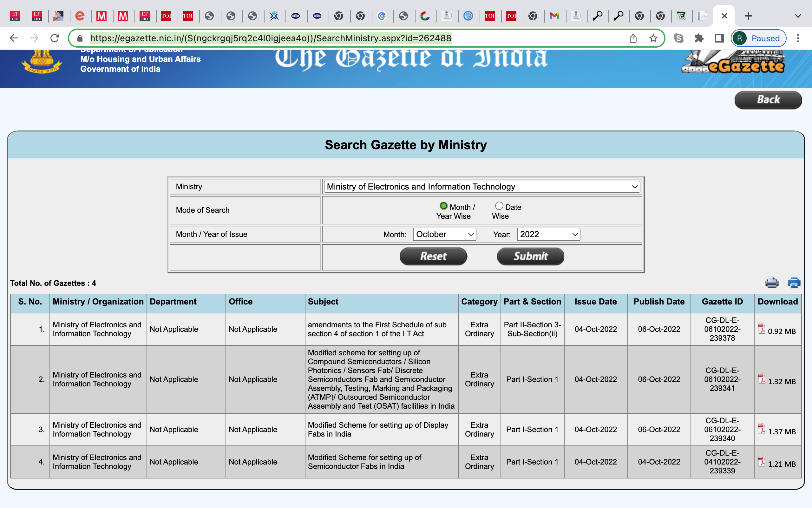Click subject about Semiconductor Fabs in India
This screenshot has width=812, height=508.
[x=364, y=462]
